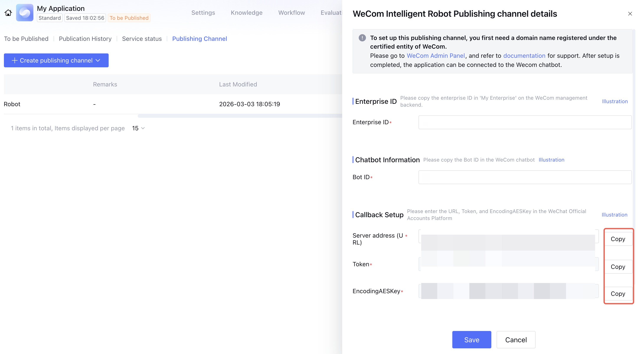The width and height of the screenshot is (644, 354).
Task: Open the Workflow menu item
Action: point(291,13)
